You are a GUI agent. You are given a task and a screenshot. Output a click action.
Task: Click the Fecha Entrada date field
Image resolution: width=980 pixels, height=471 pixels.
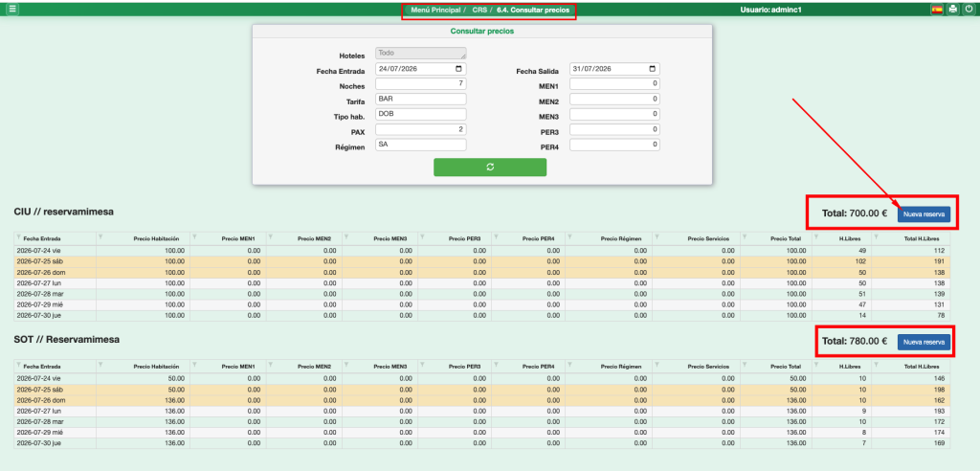point(421,69)
